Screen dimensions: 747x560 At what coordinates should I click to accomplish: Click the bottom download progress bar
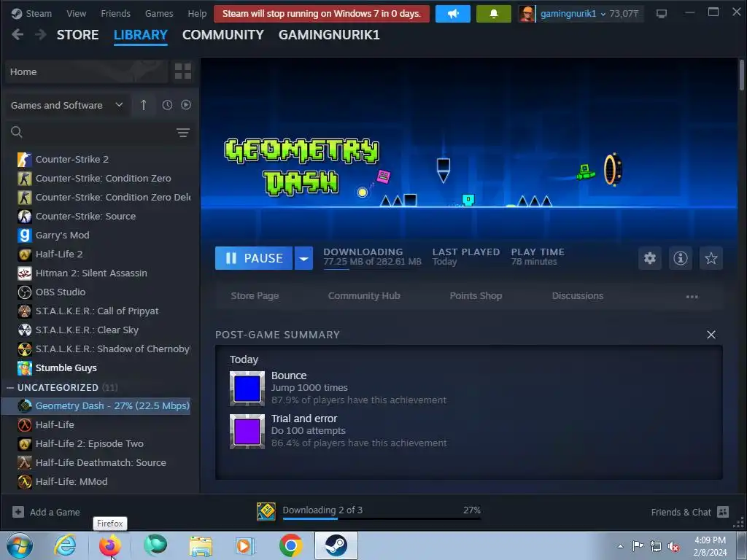click(x=382, y=518)
